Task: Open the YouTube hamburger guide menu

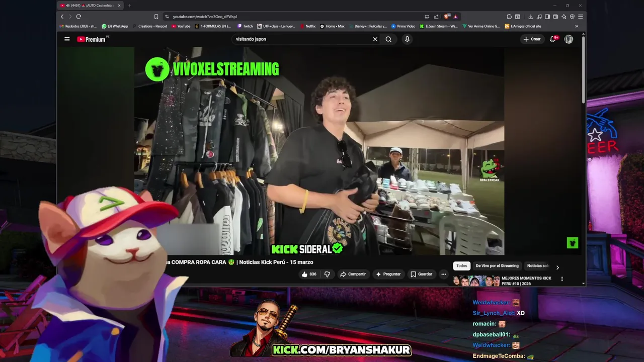Action: 67,39
